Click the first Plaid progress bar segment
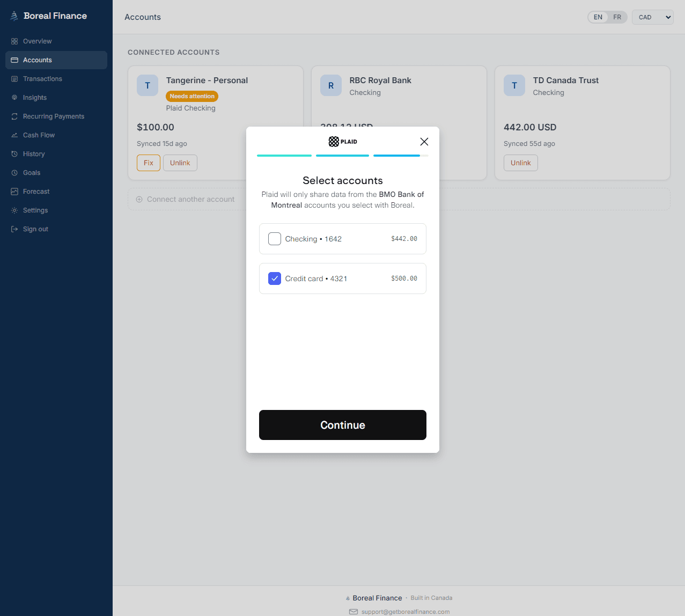 [284, 156]
